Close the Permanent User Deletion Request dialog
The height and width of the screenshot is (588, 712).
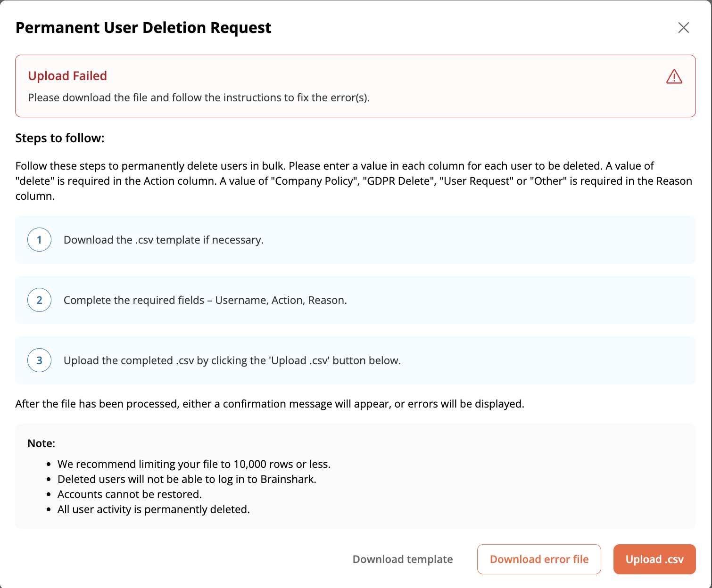tap(683, 28)
